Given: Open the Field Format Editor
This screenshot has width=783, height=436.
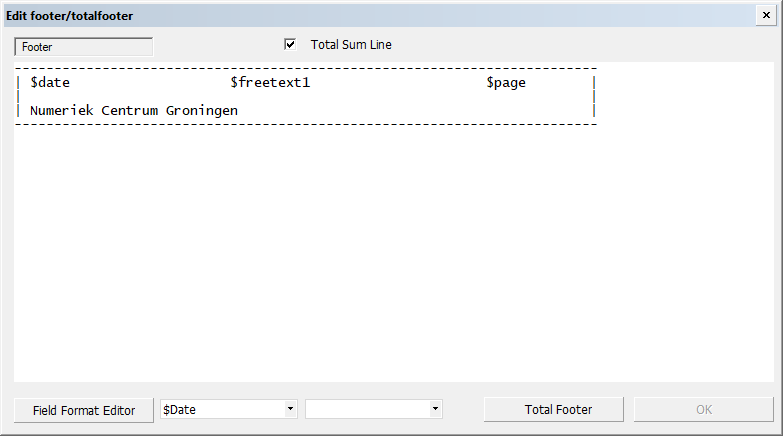Looking at the screenshot, I should point(83,410).
